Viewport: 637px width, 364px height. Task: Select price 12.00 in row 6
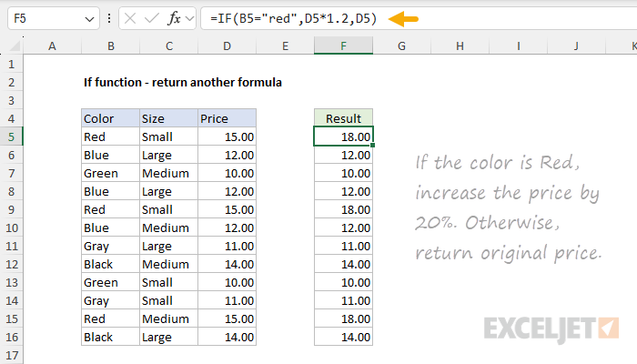click(x=227, y=156)
